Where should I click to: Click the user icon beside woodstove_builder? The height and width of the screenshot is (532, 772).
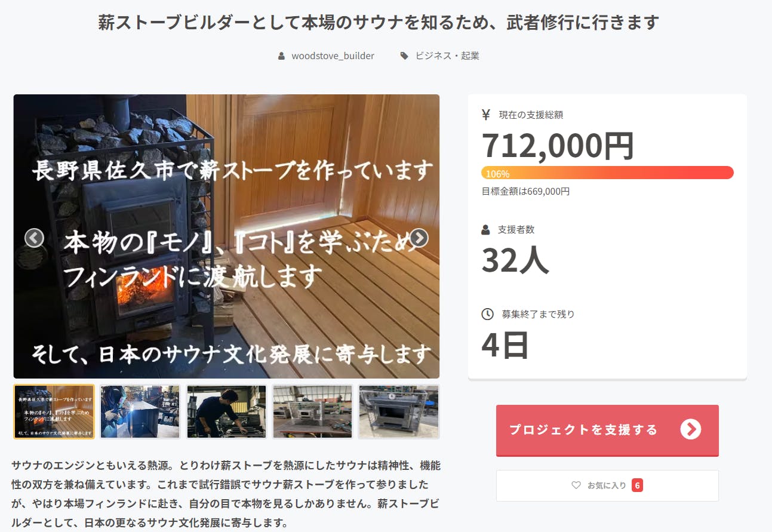click(281, 56)
